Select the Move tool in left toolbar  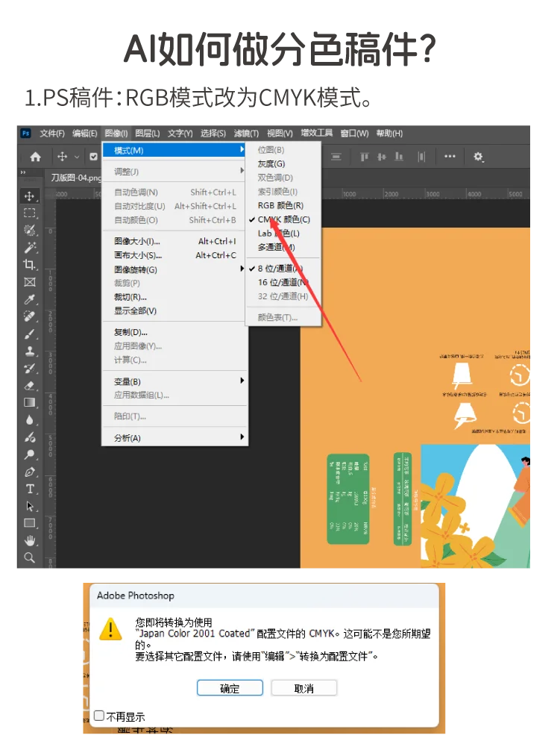pos(30,196)
